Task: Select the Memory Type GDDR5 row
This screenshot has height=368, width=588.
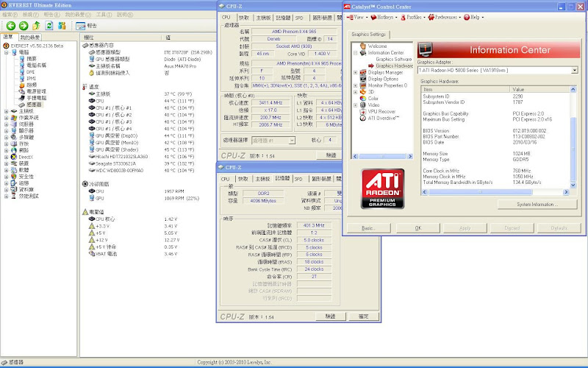Action: point(495,160)
